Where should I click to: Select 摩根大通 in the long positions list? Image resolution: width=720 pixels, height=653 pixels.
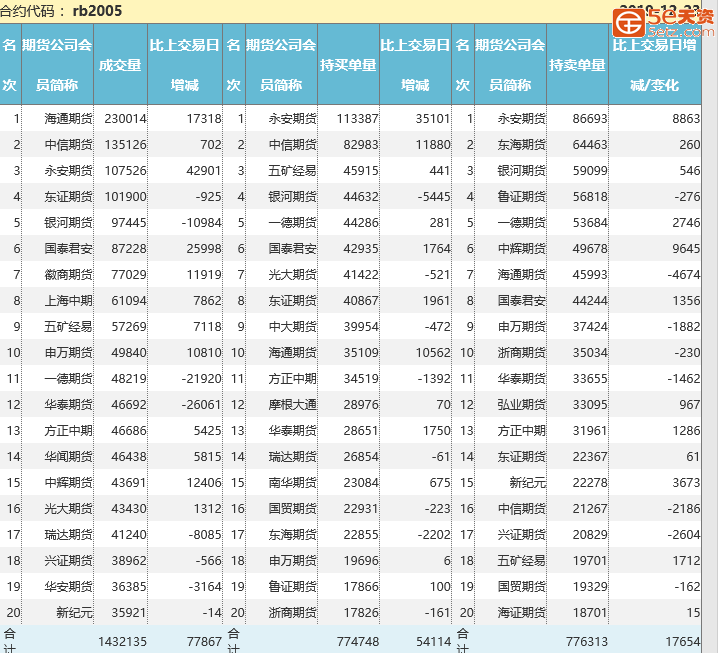pos(292,405)
